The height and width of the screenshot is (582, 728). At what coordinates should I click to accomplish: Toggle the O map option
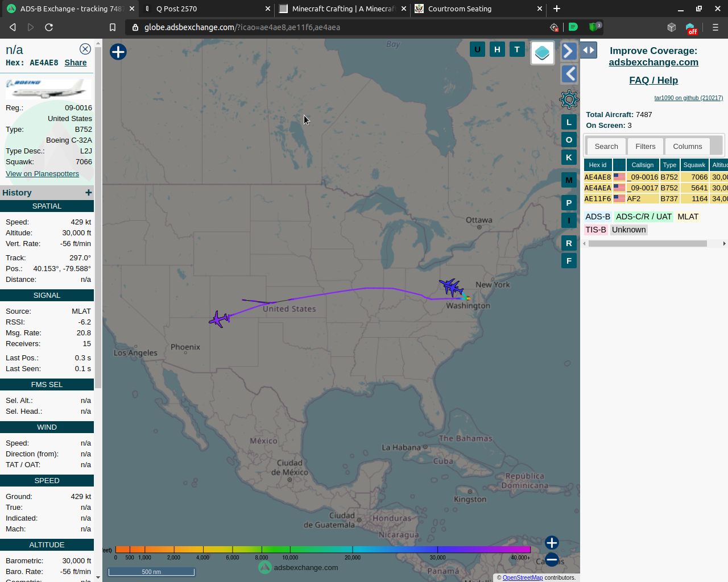click(x=569, y=140)
